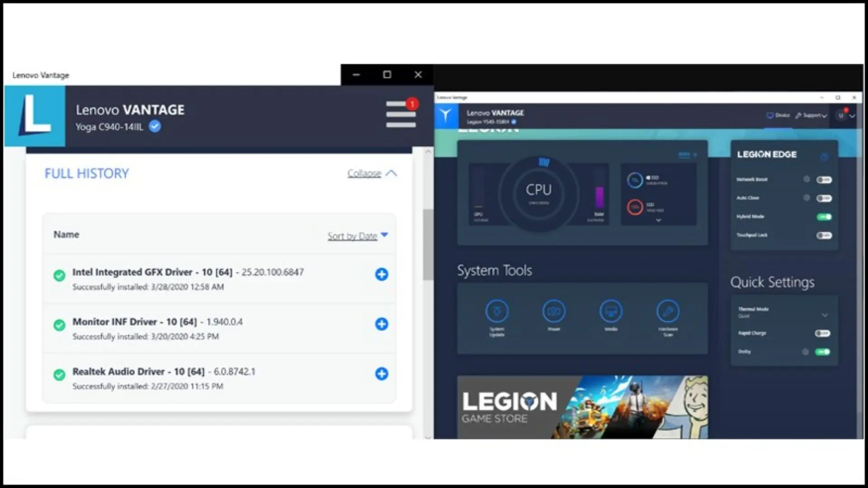Expand the Thermal Mode dropdown
The image size is (868, 488).
click(825, 315)
